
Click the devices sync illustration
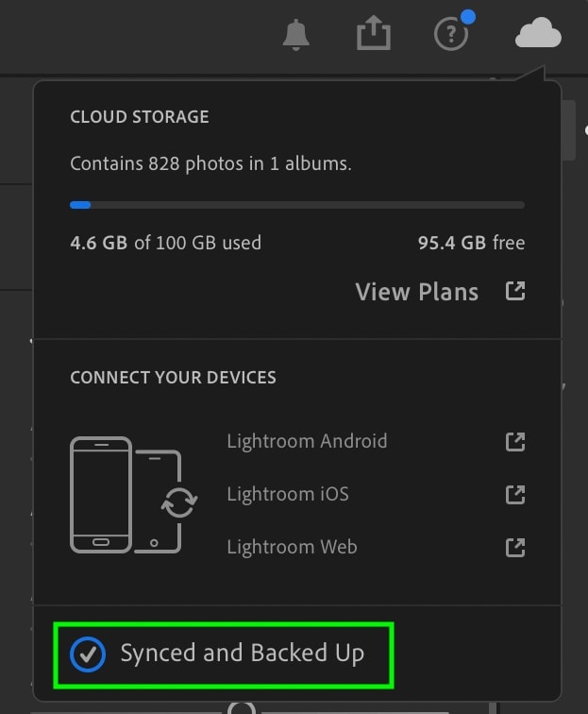134,495
